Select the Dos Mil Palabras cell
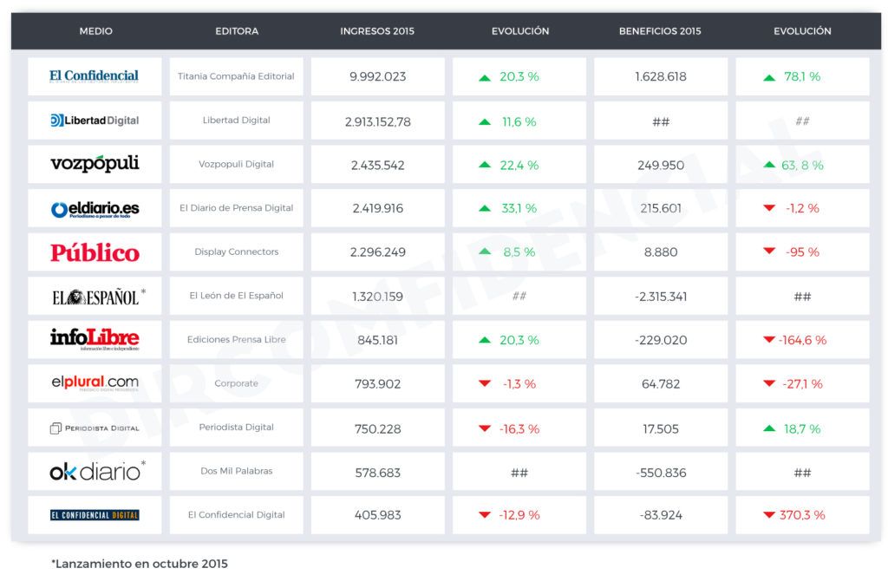This screenshot has width=888, height=588. [236, 471]
